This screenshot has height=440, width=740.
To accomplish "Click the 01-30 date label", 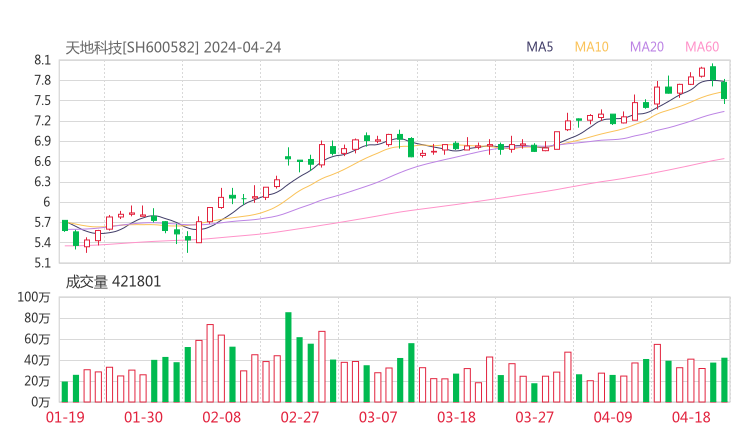I will (x=143, y=417).
